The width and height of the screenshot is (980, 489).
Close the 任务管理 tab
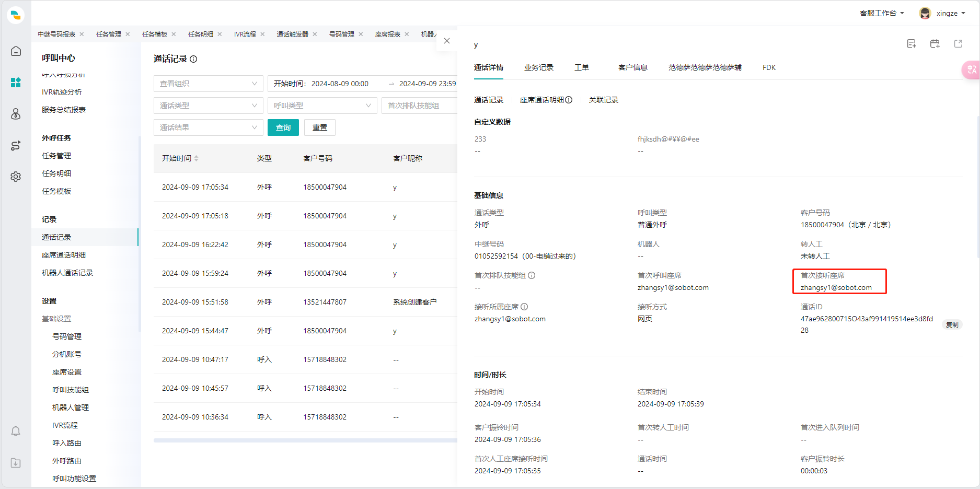[x=128, y=34]
